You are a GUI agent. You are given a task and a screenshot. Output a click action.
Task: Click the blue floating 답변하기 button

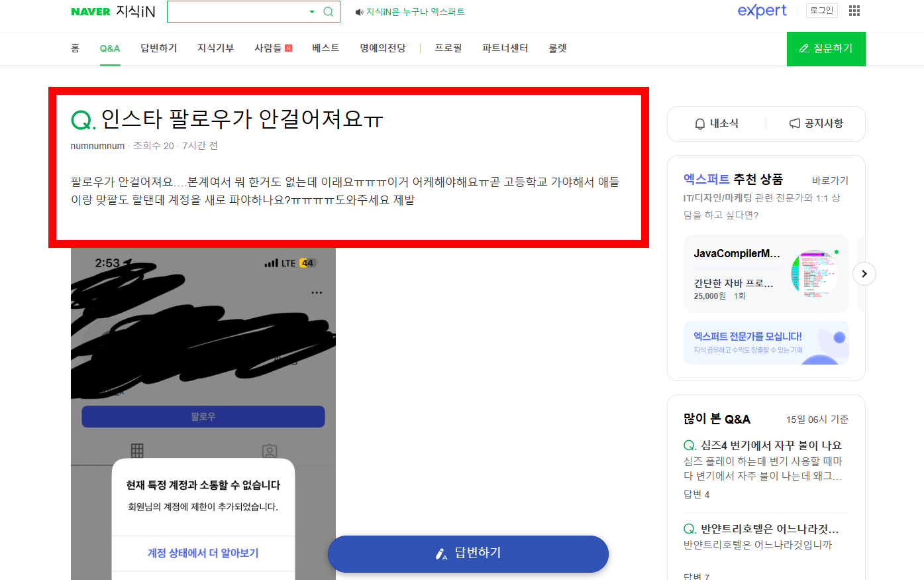pos(468,553)
